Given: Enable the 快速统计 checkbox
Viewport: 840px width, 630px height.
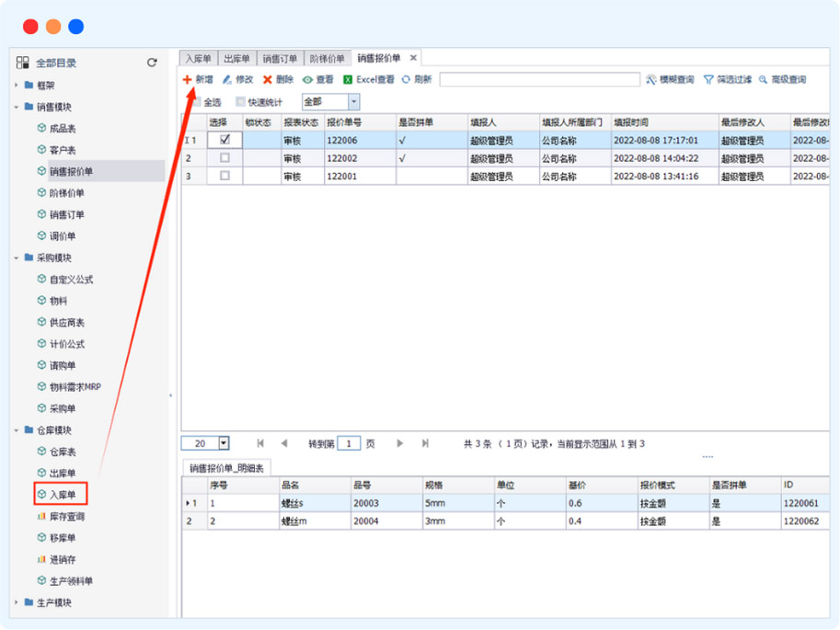Looking at the screenshot, I should (x=241, y=102).
